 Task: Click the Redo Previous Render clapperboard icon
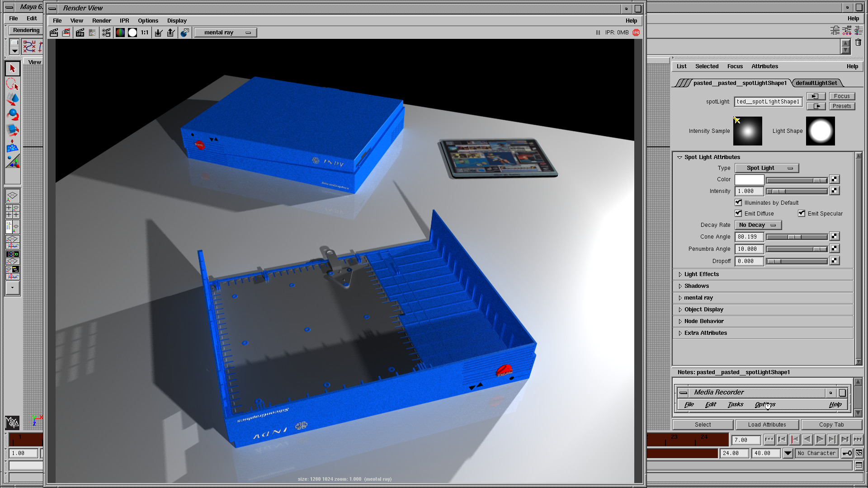pos(54,33)
